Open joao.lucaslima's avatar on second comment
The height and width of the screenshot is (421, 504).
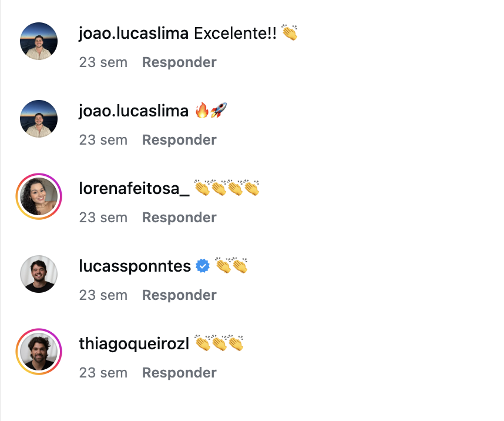(x=38, y=118)
